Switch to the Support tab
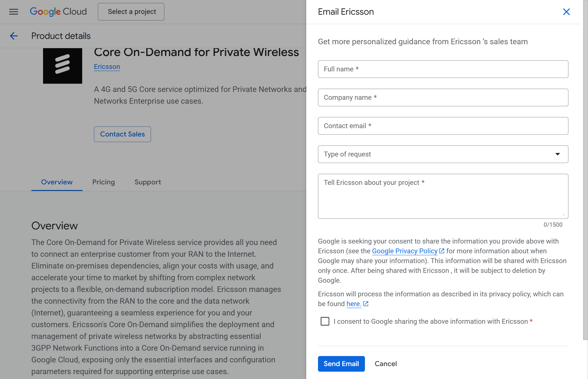The image size is (588, 379). click(147, 182)
